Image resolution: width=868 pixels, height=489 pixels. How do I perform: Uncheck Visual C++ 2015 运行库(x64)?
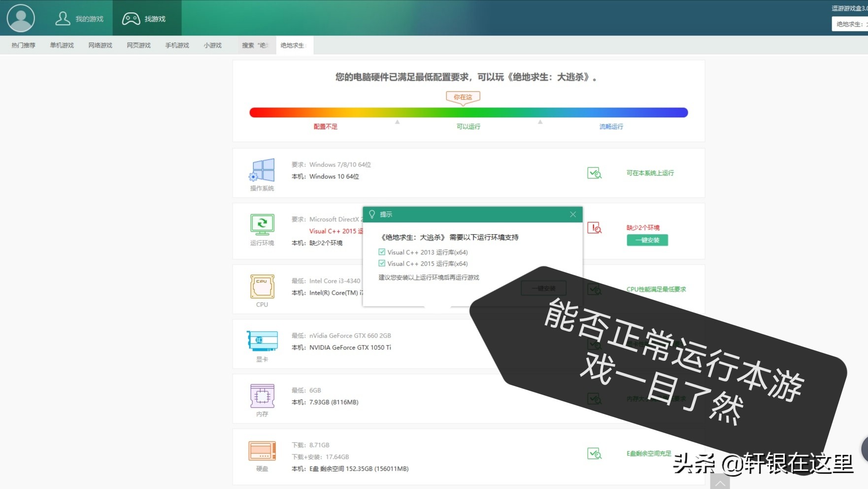(382, 264)
